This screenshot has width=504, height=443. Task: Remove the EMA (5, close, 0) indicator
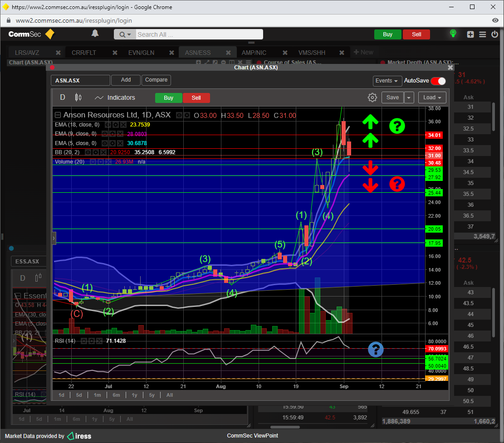click(x=120, y=143)
